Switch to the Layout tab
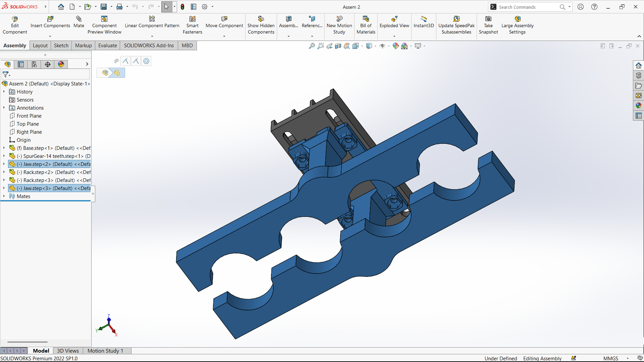 [x=40, y=46]
